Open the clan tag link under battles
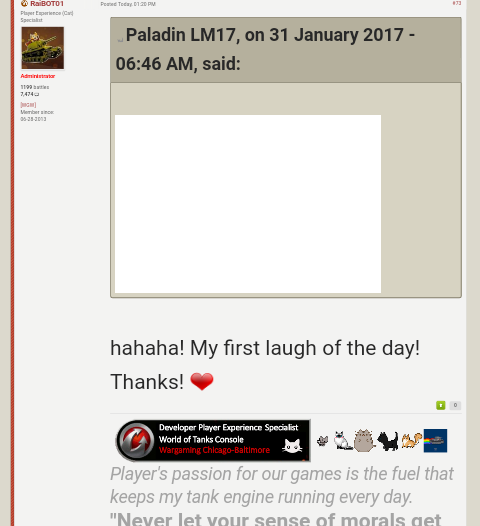This screenshot has height=526, width=480. [28, 105]
